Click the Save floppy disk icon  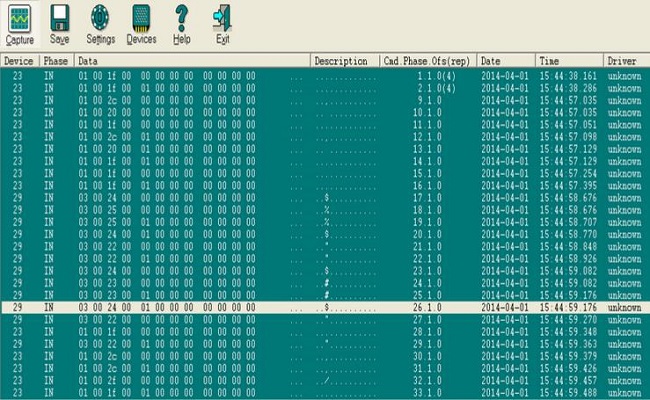(x=59, y=18)
